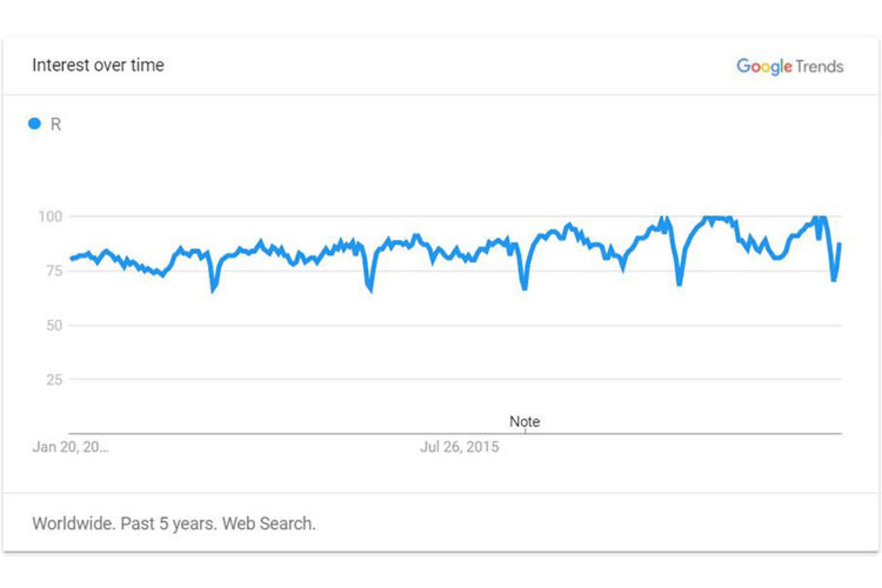
Task: Click the 50 y-axis value label
Action: [54, 325]
